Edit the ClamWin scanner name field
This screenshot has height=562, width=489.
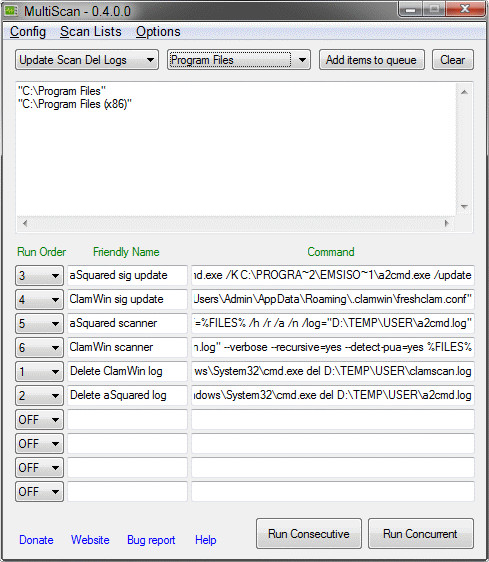(127, 347)
